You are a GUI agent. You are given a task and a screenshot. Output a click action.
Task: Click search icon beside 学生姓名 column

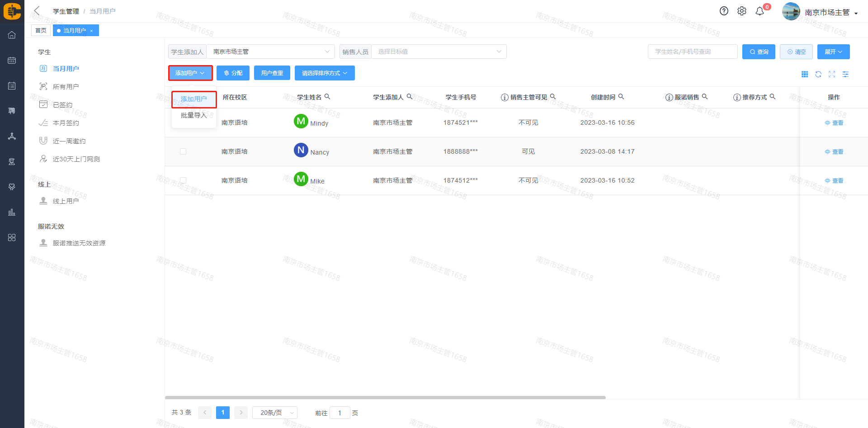[x=327, y=97]
